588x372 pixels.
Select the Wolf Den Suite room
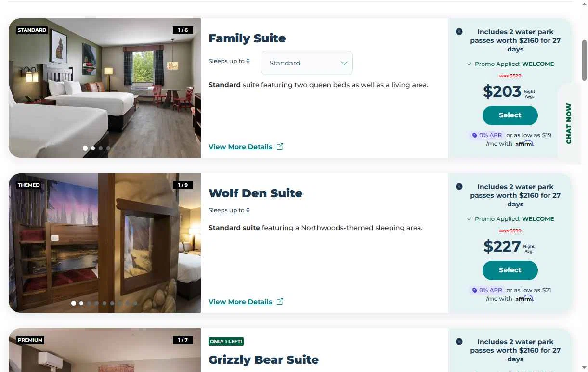(x=510, y=270)
